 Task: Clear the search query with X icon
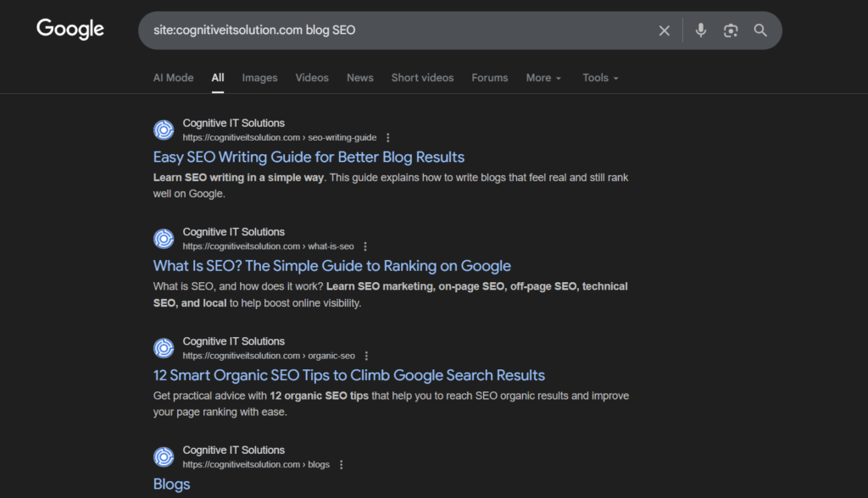pos(665,30)
